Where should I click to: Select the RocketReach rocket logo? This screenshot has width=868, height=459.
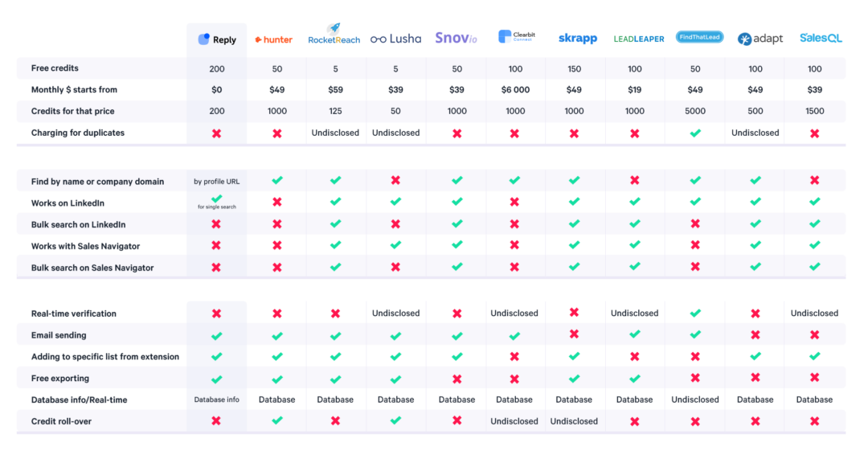pyautogui.click(x=334, y=34)
